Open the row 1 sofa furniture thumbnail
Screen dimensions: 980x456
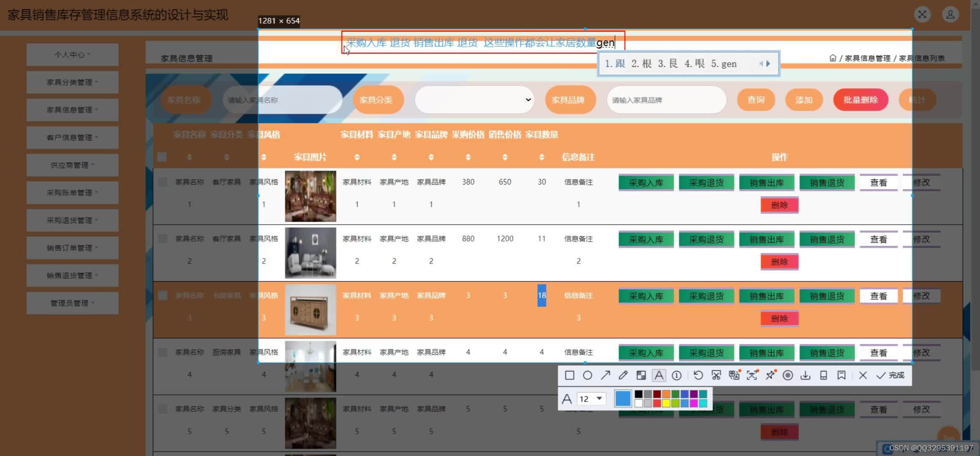coord(310,196)
